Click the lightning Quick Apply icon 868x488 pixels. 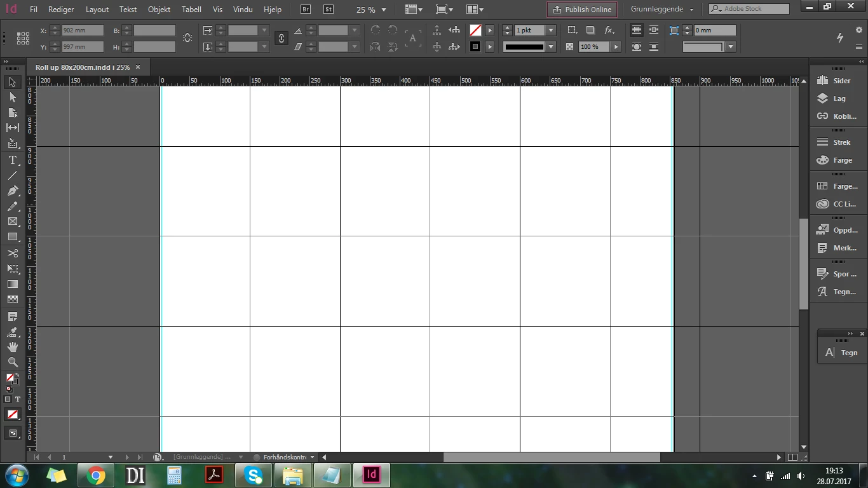pyautogui.click(x=840, y=38)
